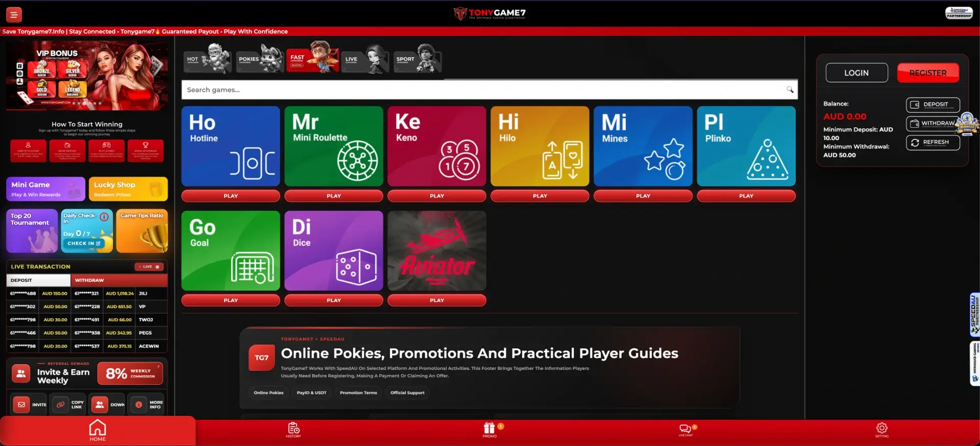Click the Online Pokies footer tag
The image size is (980, 446).
point(268,393)
